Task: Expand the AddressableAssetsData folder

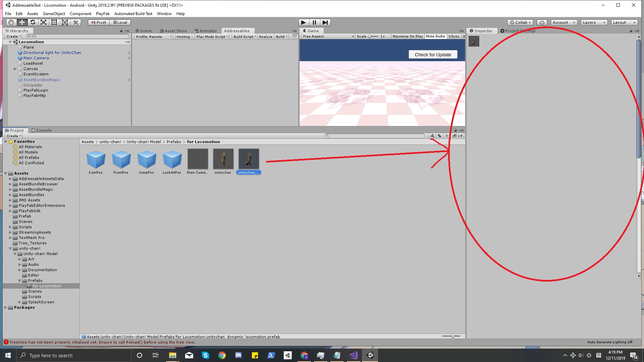Action: click(10, 179)
